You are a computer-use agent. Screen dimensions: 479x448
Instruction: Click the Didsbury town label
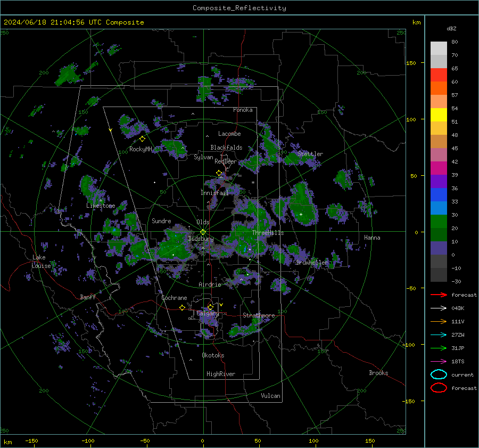click(201, 239)
